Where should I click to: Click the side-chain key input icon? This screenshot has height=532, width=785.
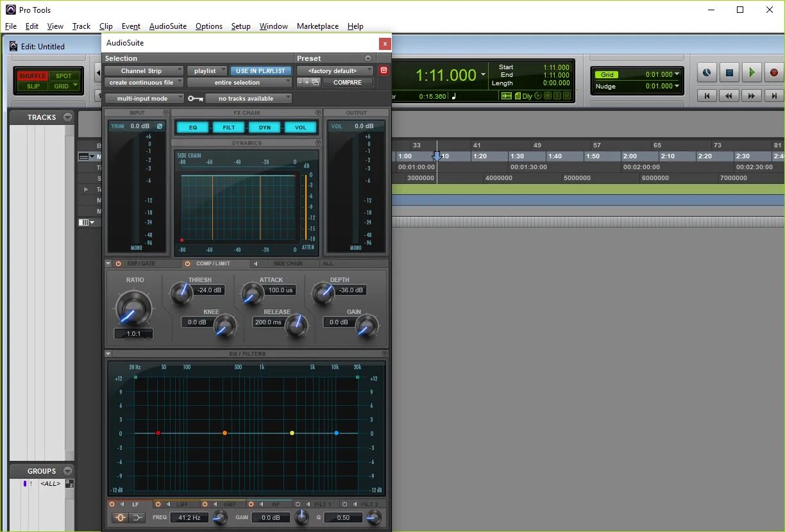pos(196,99)
